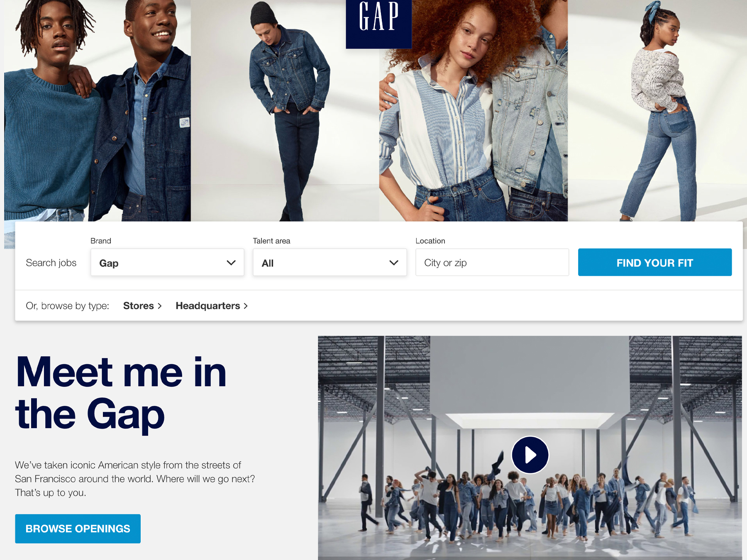The width and height of the screenshot is (747, 560).
Task: Click the BROWSE OPENINGS button
Action: tap(78, 528)
